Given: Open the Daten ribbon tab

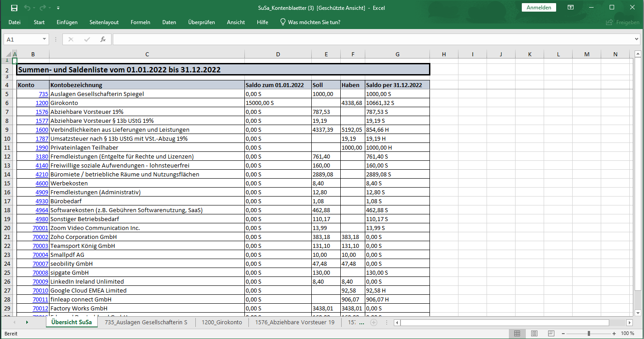Looking at the screenshot, I should (169, 22).
